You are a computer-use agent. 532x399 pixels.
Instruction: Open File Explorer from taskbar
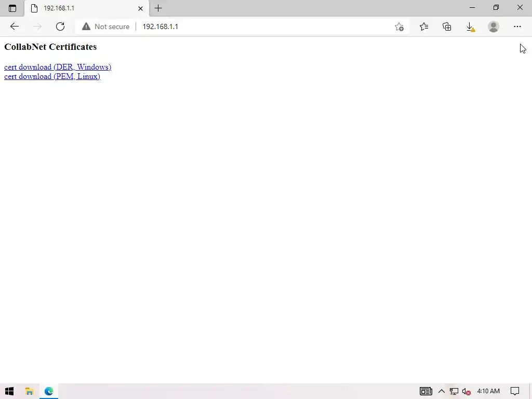(29, 391)
